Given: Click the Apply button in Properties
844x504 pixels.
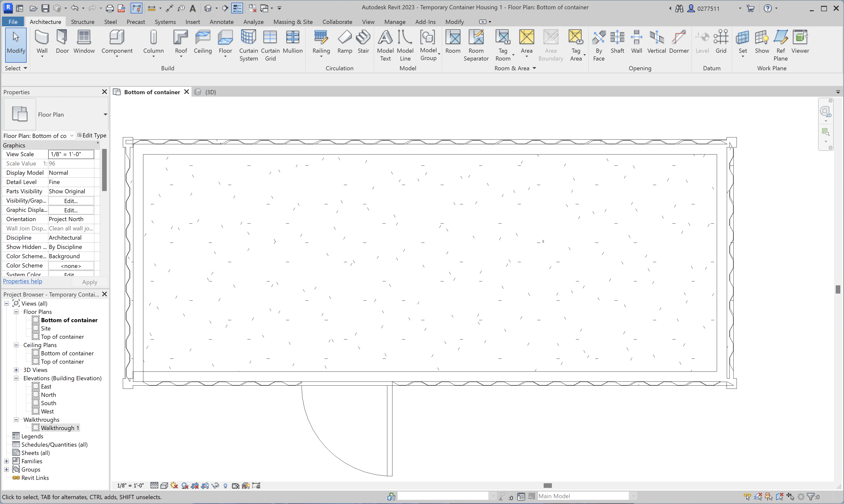Looking at the screenshot, I should click(x=89, y=282).
